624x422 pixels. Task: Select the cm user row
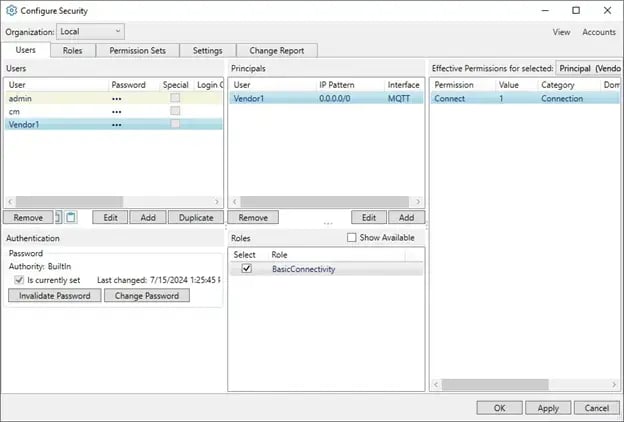[x=60, y=111]
